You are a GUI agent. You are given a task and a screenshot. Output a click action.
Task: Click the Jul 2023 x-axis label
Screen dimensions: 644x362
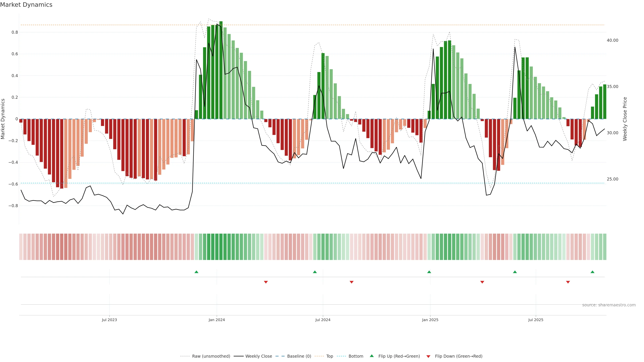(x=109, y=320)
